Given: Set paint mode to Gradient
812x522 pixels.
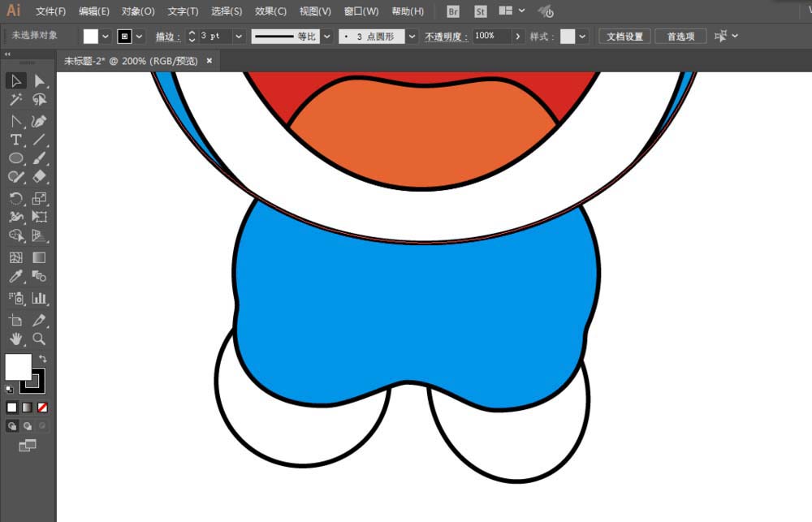Looking at the screenshot, I should coord(28,408).
